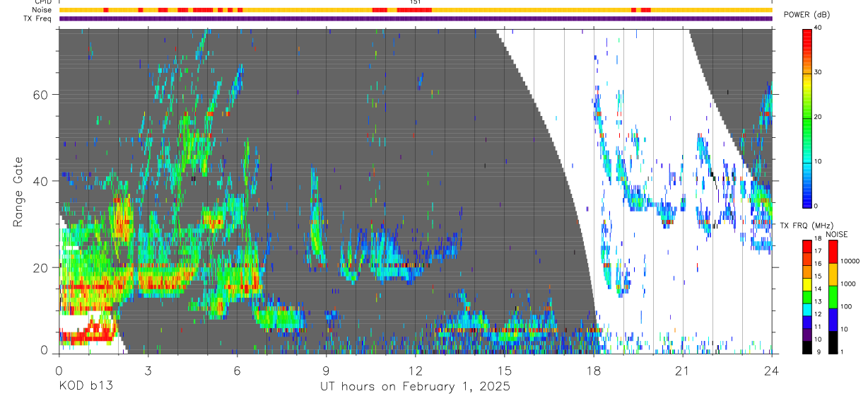Viewport: 868px width, 401px height.
Task: Click the "20" tick on the Range Gate axis
Action: tap(40, 267)
